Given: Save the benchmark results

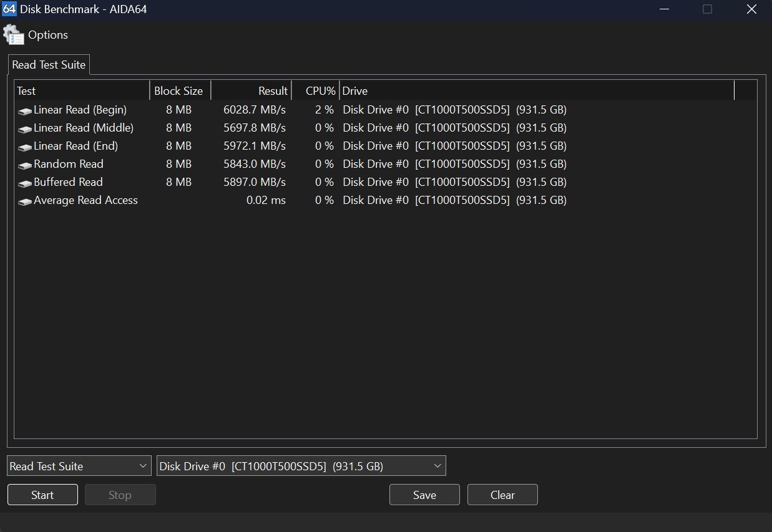Looking at the screenshot, I should [424, 495].
